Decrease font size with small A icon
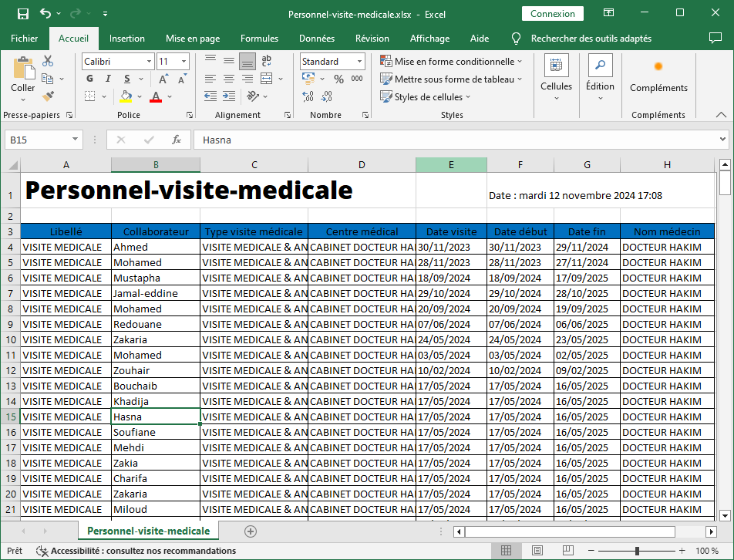The height and width of the screenshot is (560, 734). coord(182,79)
